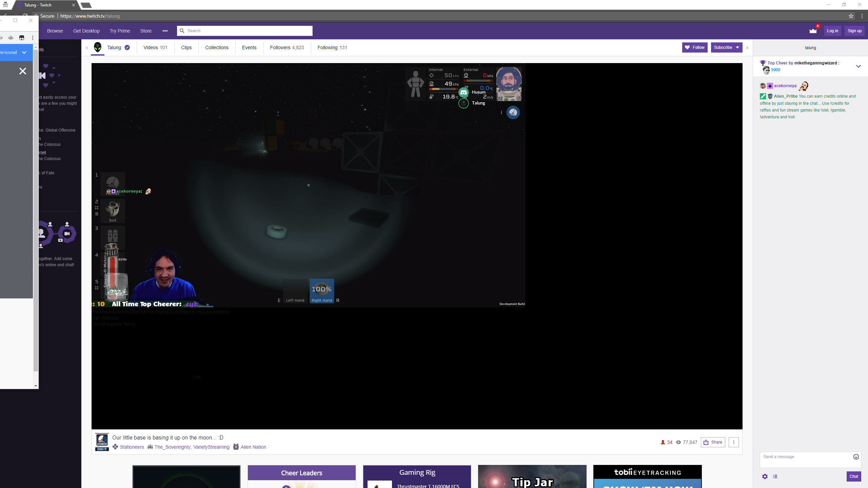Open the Subscribe dropdown arrow

[x=737, y=47]
